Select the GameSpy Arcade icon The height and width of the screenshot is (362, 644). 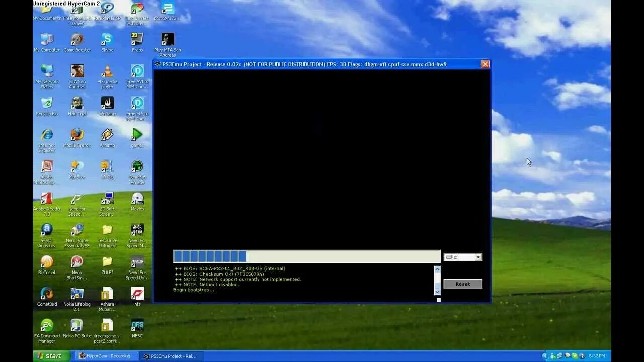tap(137, 172)
